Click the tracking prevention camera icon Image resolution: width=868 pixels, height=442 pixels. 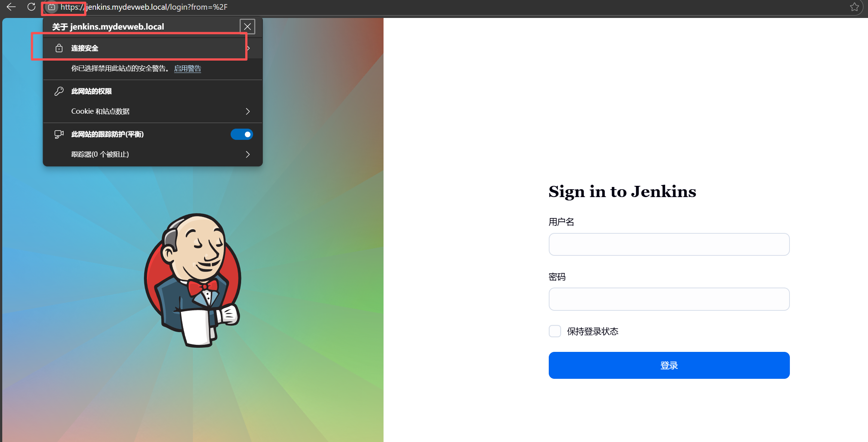coord(59,134)
